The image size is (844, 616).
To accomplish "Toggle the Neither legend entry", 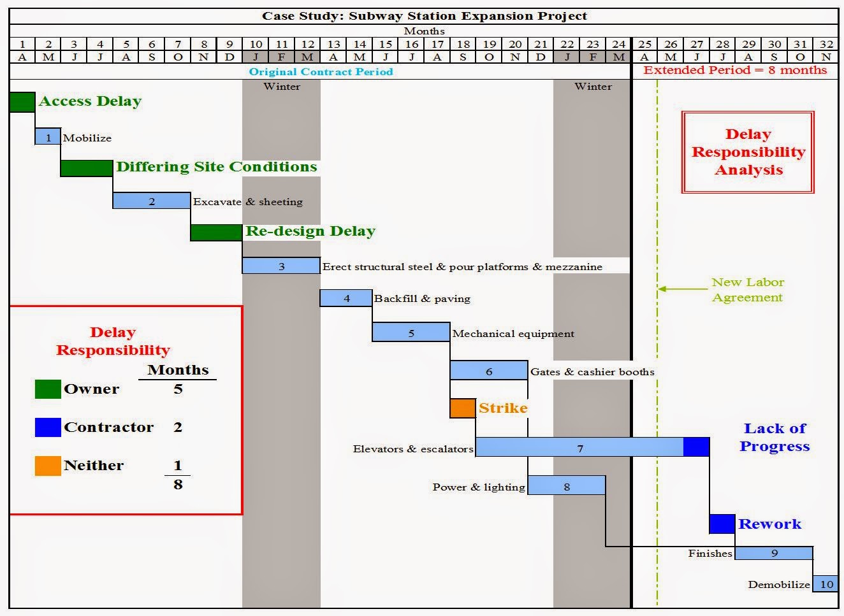I will [94, 465].
